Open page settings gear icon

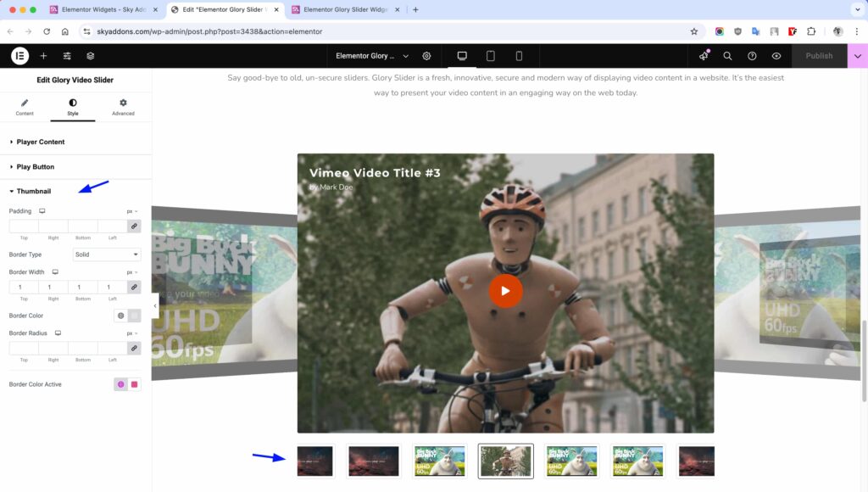(x=426, y=56)
